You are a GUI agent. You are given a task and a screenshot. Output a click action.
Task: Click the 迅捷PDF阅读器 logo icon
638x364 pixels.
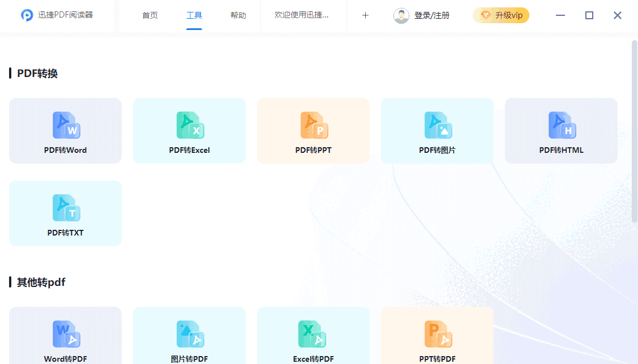click(x=27, y=15)
